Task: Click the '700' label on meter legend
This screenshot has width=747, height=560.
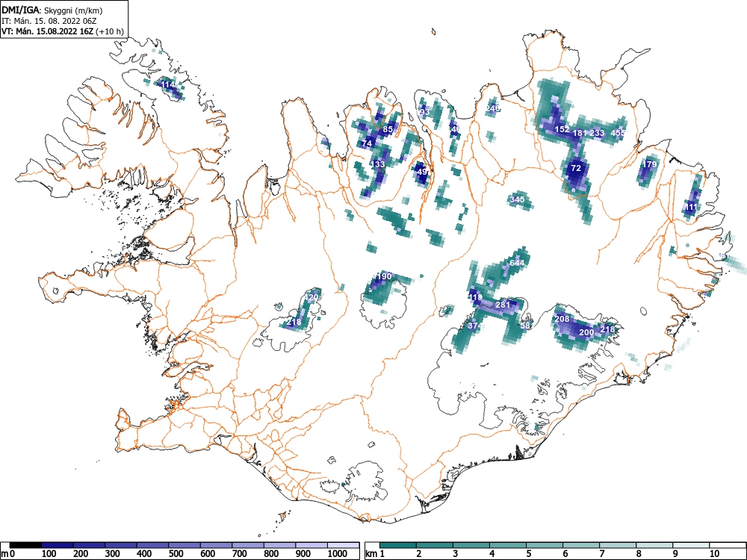Action: pyautogui.click(x=239, y=554)
